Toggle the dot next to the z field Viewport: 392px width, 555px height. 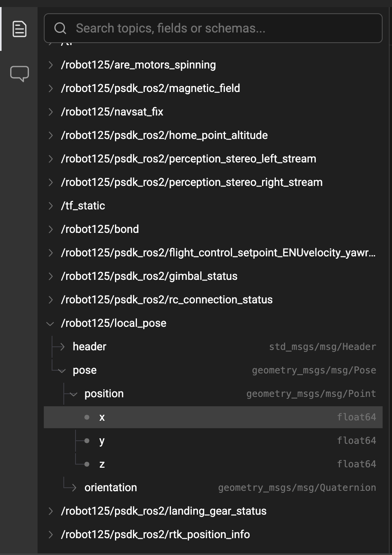coord(86,464)
